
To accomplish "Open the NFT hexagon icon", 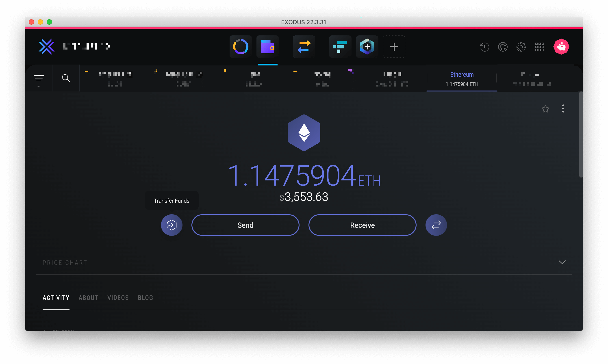I will [x=367, y=47].
